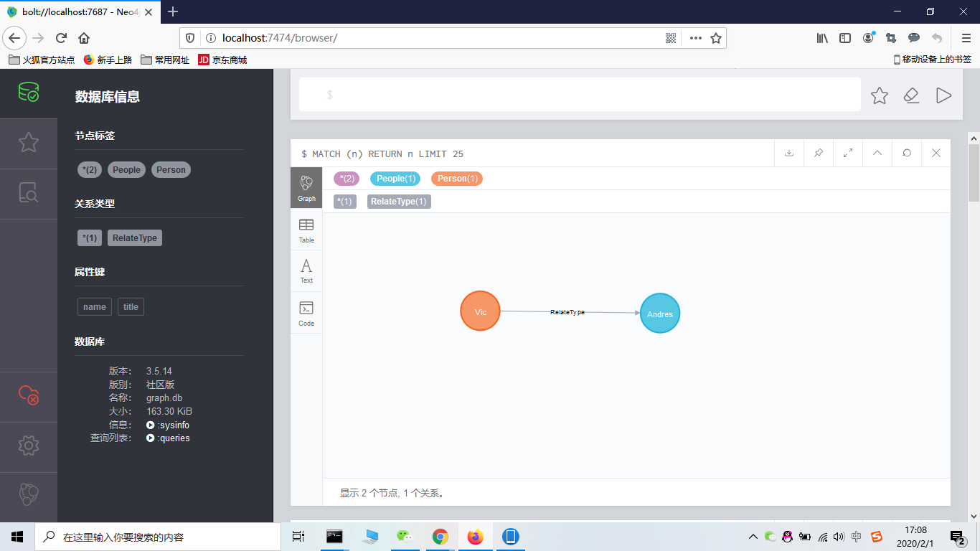Open a new browser tab
The height and width of the screenshot is (551, 980).
tap(173, 11)
